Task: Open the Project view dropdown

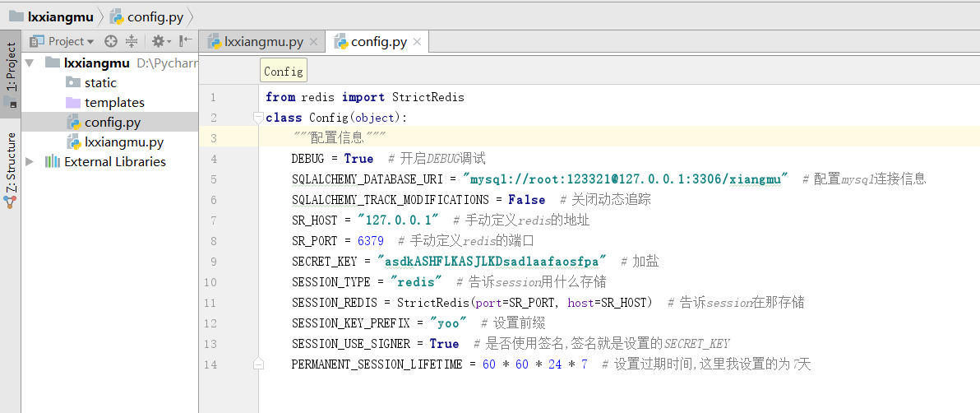Action: coord(62,41)
